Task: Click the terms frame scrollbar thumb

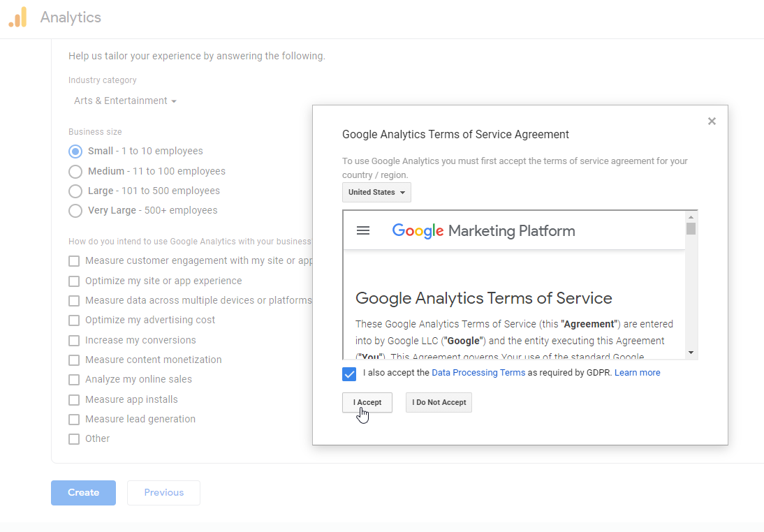Action: coord(691,228)
